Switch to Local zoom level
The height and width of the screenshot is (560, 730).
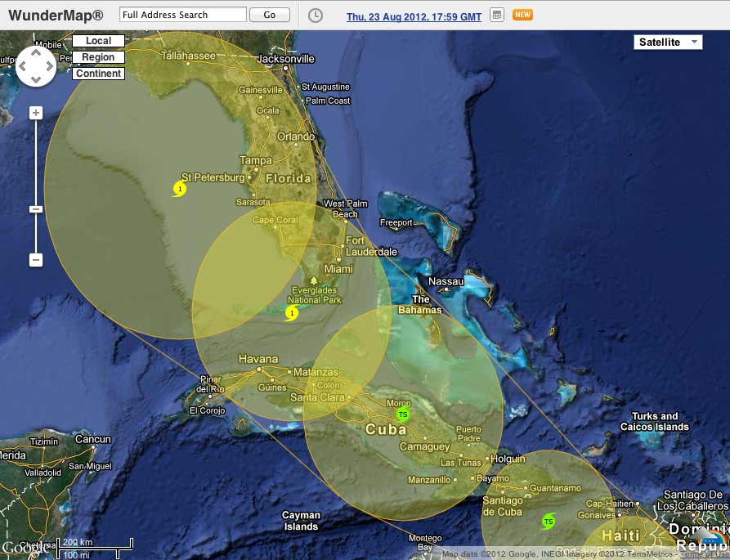click(x=98, y=41)
